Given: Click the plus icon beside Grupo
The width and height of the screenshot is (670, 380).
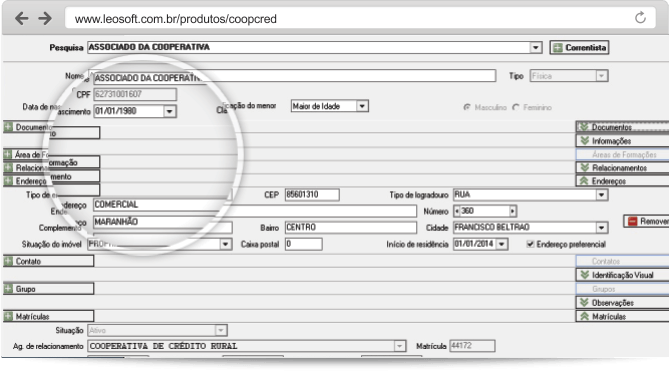Looking at the screenshot, I should [8, 289].
